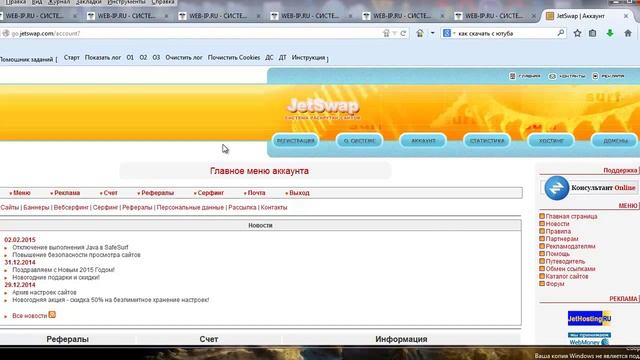This screenshot has height=360, width=640.
Task: Open the RSS feed icon beside Все новости
Action: pos(52,315)
